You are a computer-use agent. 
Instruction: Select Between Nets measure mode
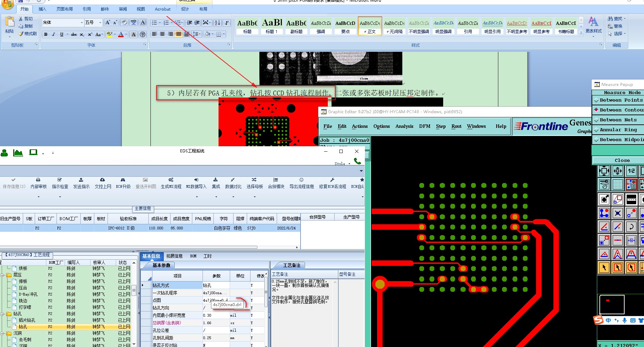click(618, 120)
